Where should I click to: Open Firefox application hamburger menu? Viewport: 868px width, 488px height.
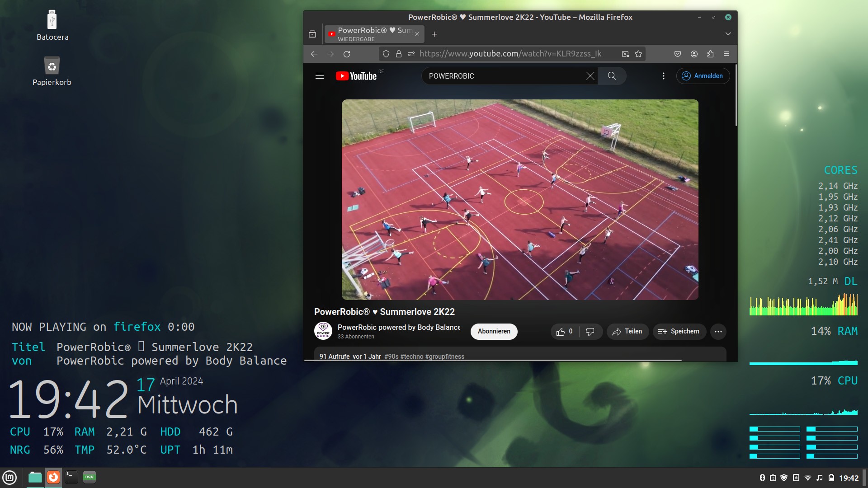click(x=726, y=54)
